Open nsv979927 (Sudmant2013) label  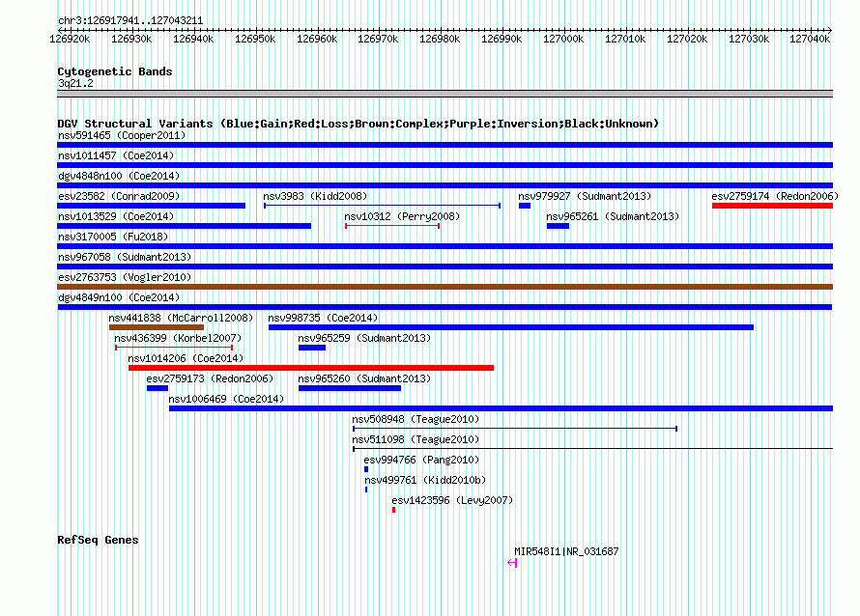pyautogui.click(x=585, y=196)
